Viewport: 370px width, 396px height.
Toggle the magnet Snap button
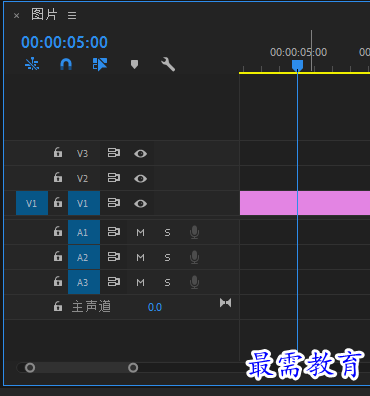coord(66,64)
